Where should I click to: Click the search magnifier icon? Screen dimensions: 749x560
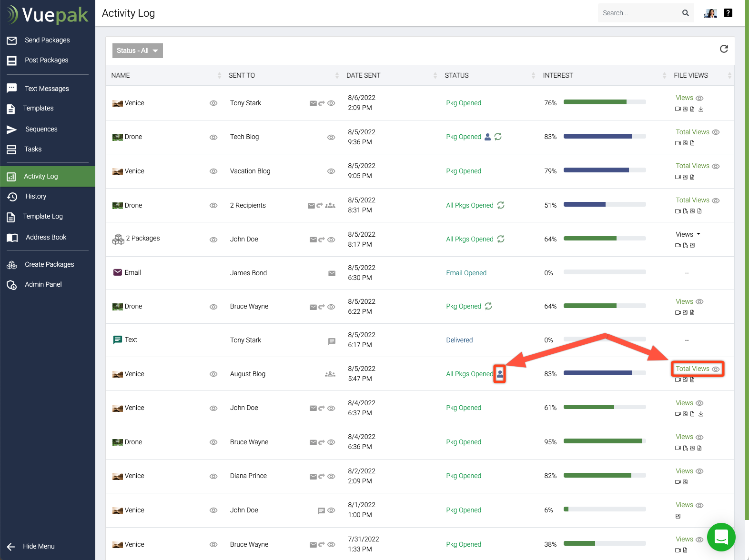pos(685,13)
